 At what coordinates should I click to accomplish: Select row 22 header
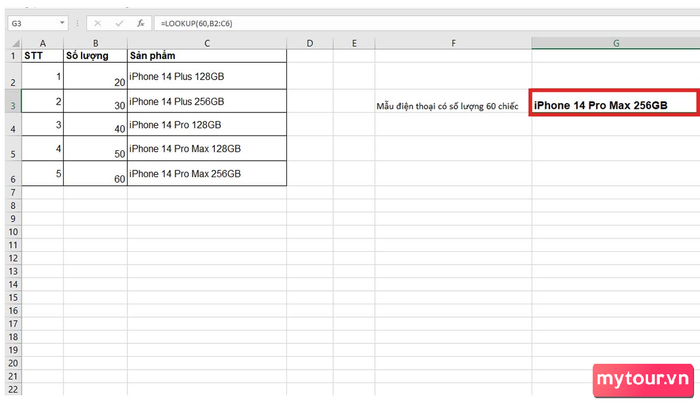click(13, 389)
